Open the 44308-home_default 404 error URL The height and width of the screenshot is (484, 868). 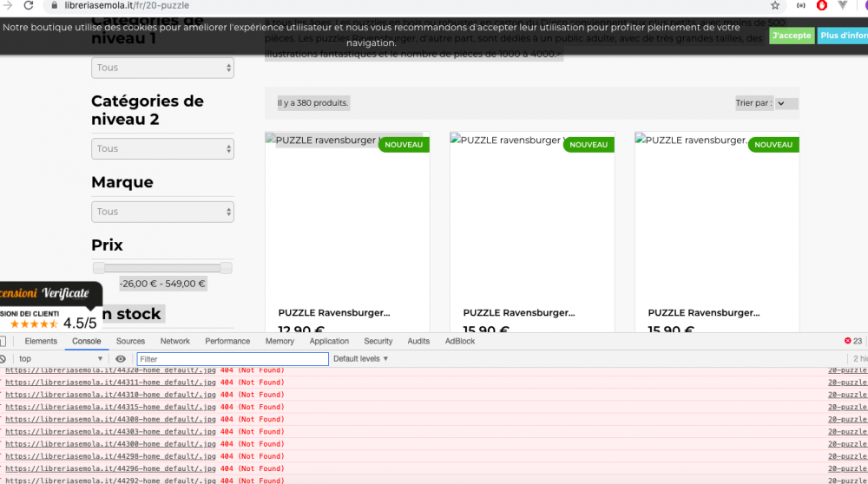(110, 419)
